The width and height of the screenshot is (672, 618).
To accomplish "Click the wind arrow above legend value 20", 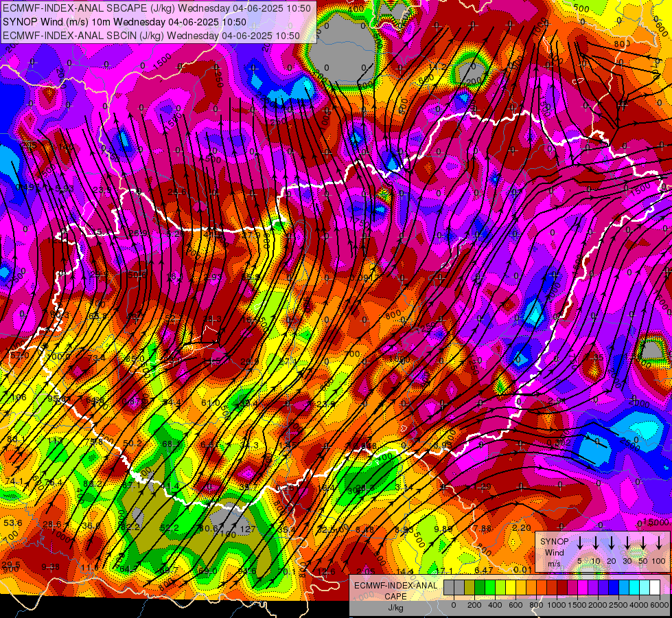I will [x=611, y=543].
